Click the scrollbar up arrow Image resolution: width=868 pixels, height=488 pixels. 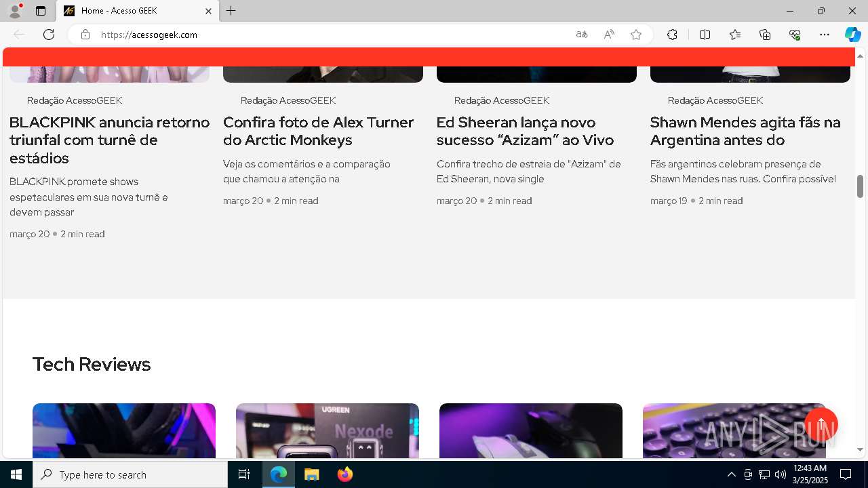coord(860,56)
